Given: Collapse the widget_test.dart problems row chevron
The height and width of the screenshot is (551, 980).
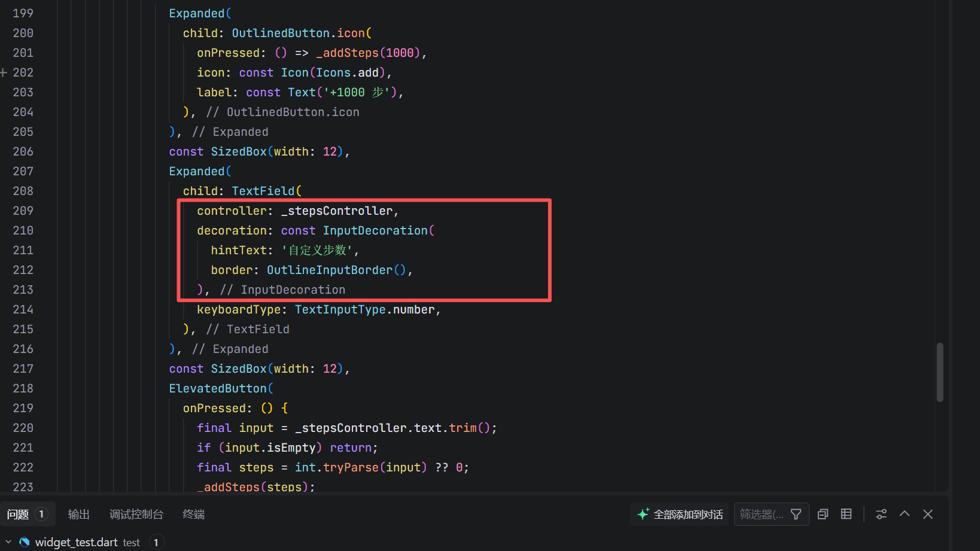Looking at the screenshot, I should [8, 542].
